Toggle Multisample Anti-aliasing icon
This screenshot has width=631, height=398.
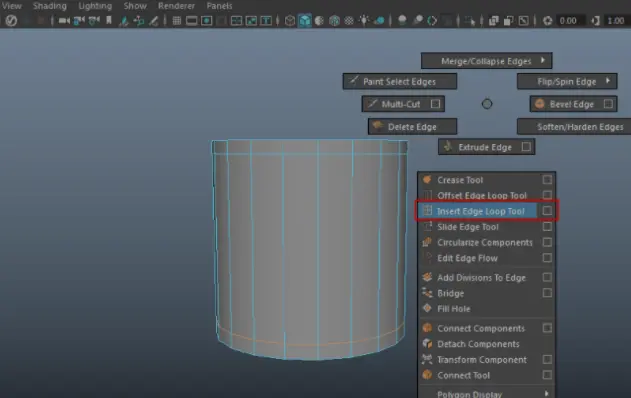pos(432,21)
